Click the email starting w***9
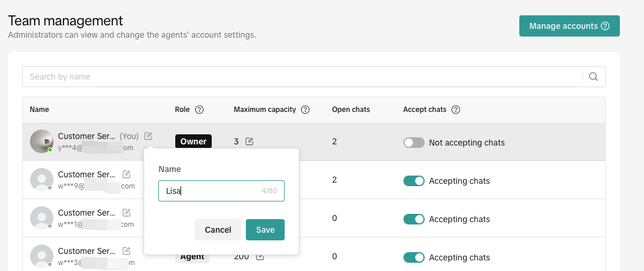The width and height of the screenshot is (644, 271). coord(96,186)
